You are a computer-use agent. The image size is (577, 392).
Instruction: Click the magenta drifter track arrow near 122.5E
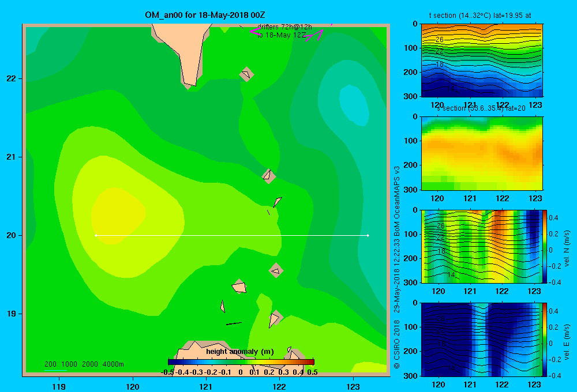pos(315,35)
